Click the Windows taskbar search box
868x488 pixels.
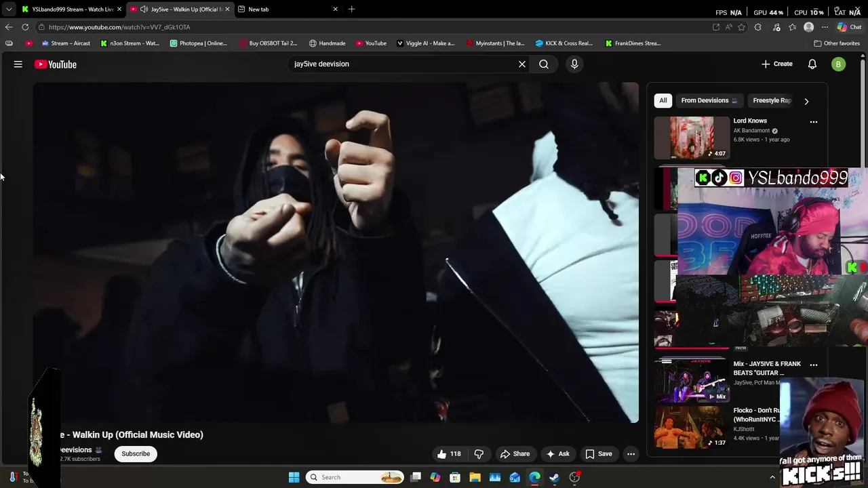(x=355, y=477)
